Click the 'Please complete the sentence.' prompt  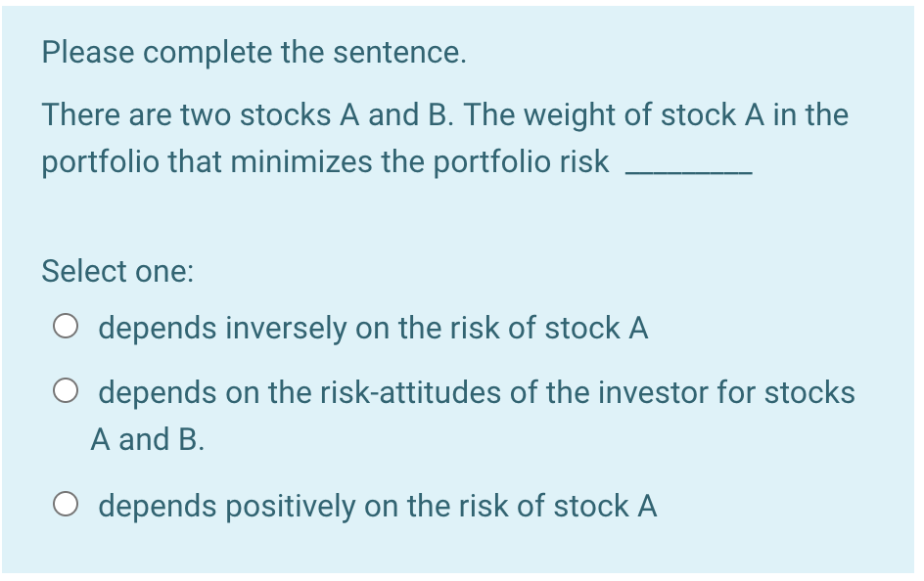click(253, 52)
